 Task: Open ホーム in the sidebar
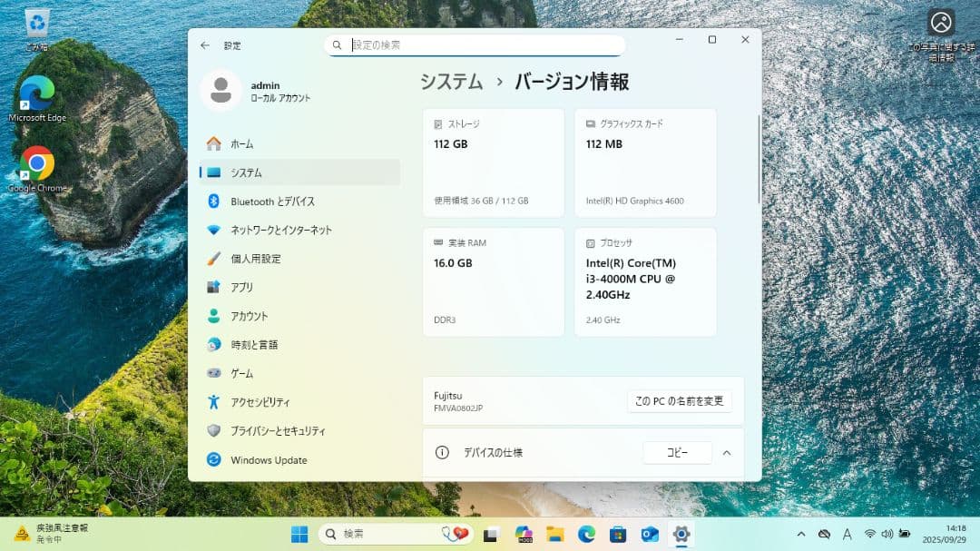pos(300,143)
